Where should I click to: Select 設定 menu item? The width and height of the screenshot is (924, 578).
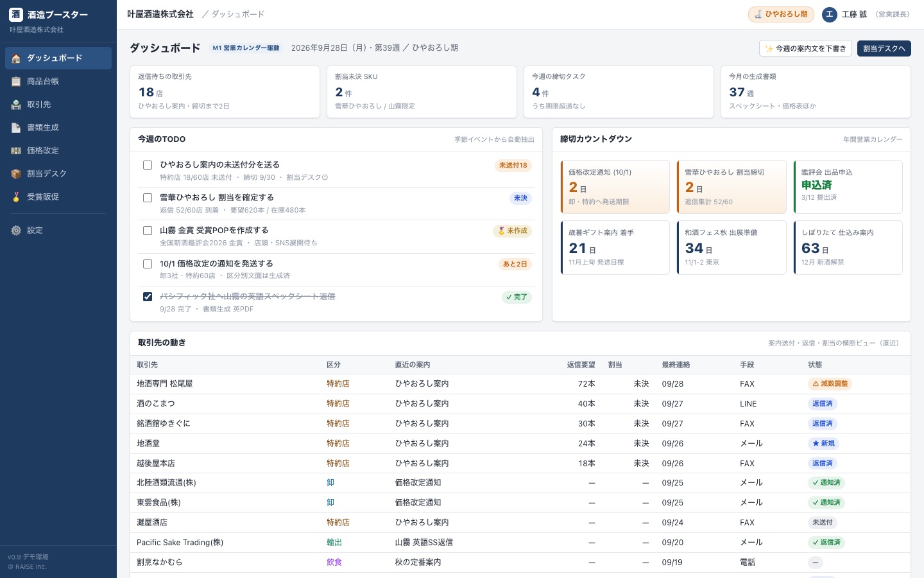[x=58, y=231]
